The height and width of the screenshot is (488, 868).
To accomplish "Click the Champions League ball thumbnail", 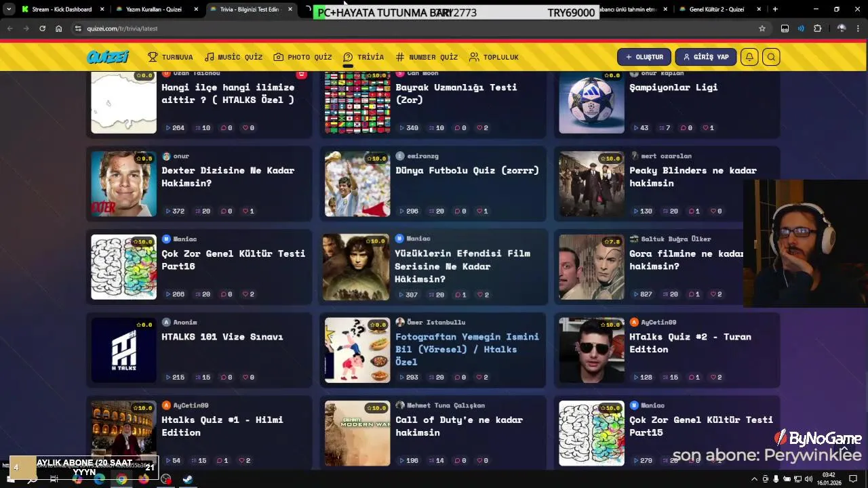I will tap(591, 102).
